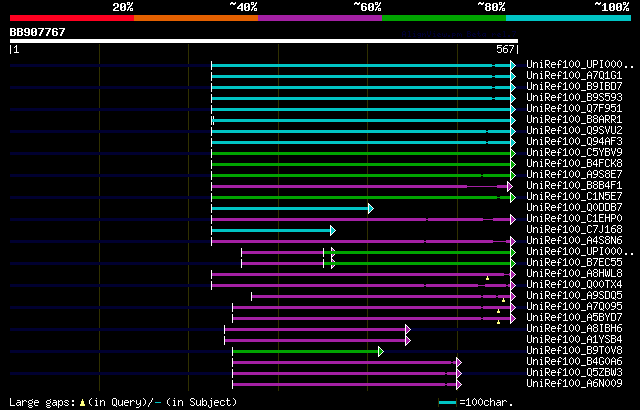640x410 pixels.
Task: Select the UniRef100_A9SDQ5 subject label
Action: pos(574,296)
